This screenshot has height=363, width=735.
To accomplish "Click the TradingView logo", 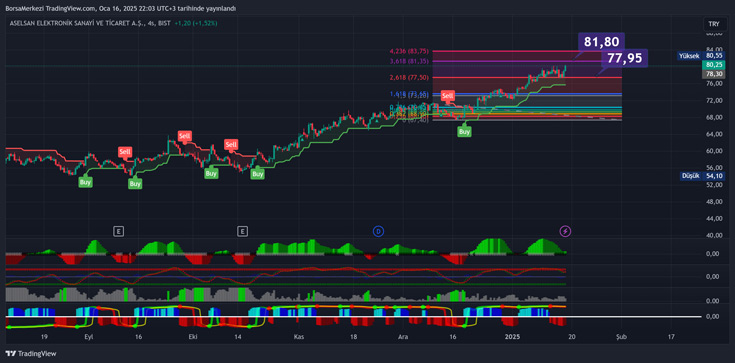I will (30, 354).
